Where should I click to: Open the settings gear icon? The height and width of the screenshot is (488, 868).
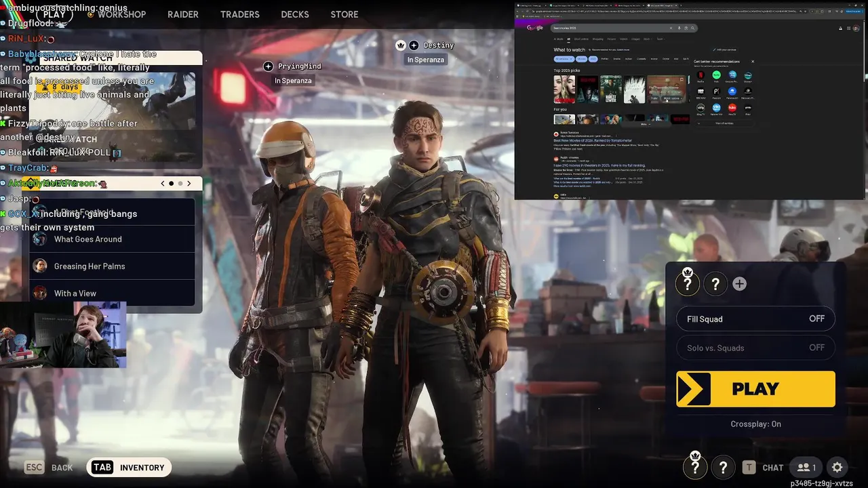click(837, 467)
